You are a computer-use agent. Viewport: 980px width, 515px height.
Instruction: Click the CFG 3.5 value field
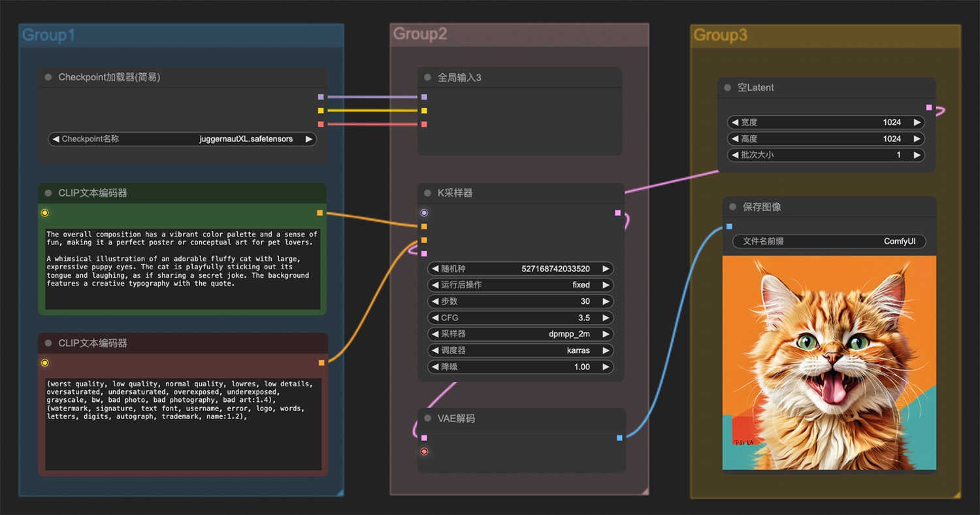point(521,318)
